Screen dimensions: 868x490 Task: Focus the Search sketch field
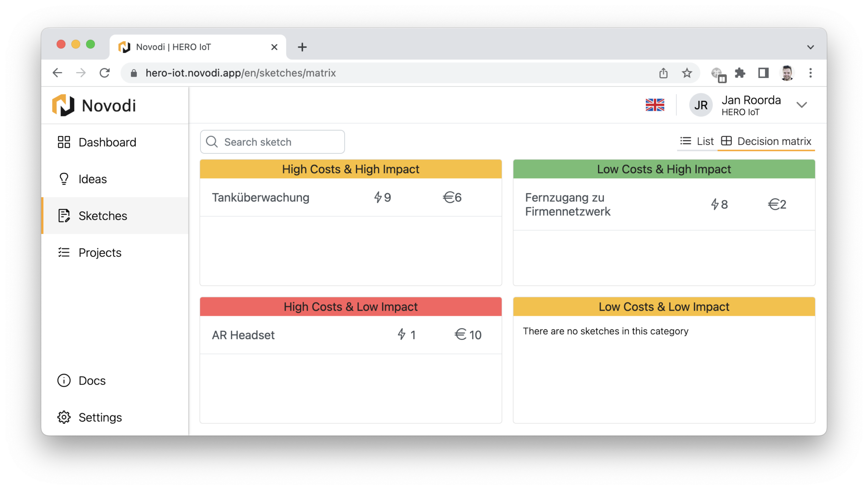coord(273,142)
